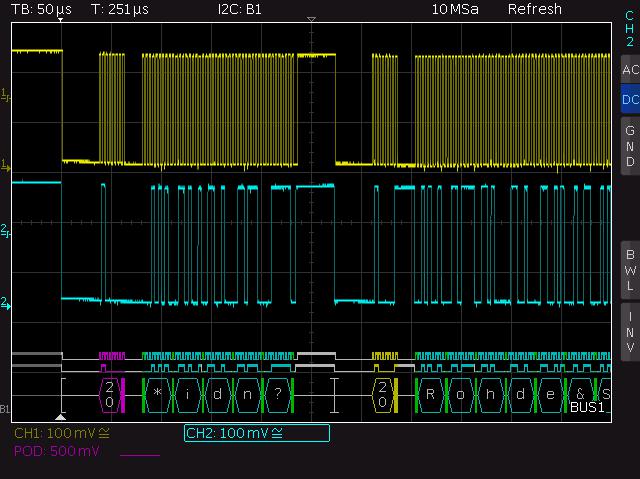Set channel 2 coupling to GND
The image size is (640, 479).
coord(629,146)
